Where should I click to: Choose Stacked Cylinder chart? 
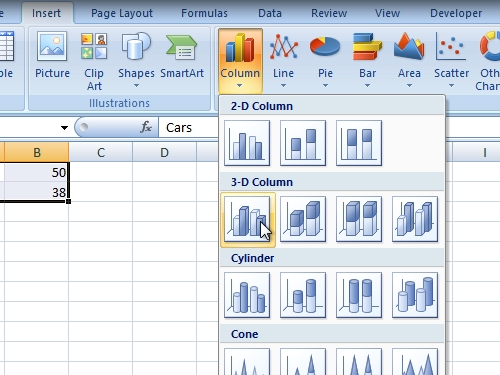coord(303,295)
